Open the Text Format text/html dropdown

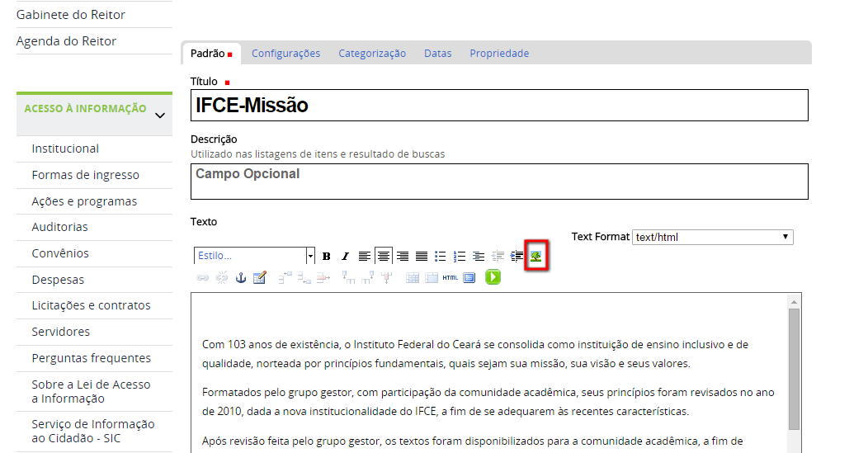(712, 237)
